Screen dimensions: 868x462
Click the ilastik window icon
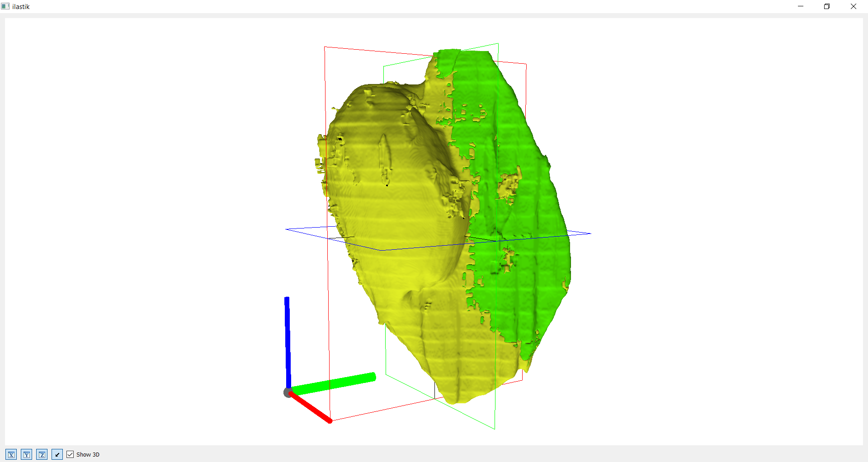click(5, 6)
